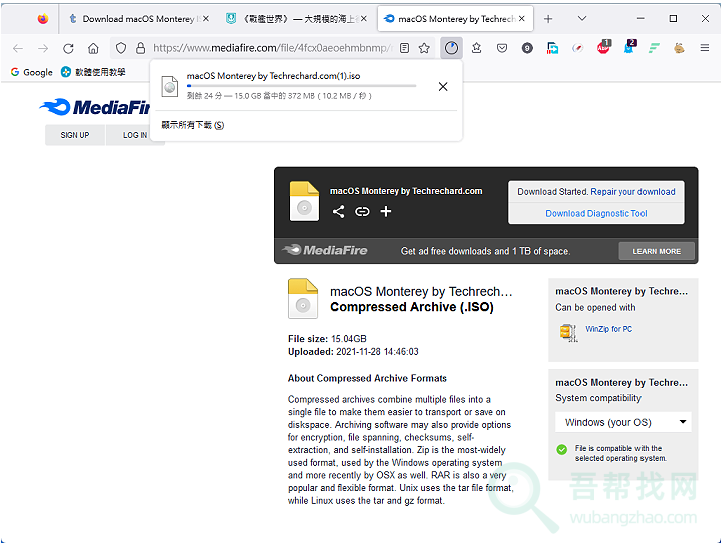
Task: Go back to previous page
Action: tap(18, 48)
